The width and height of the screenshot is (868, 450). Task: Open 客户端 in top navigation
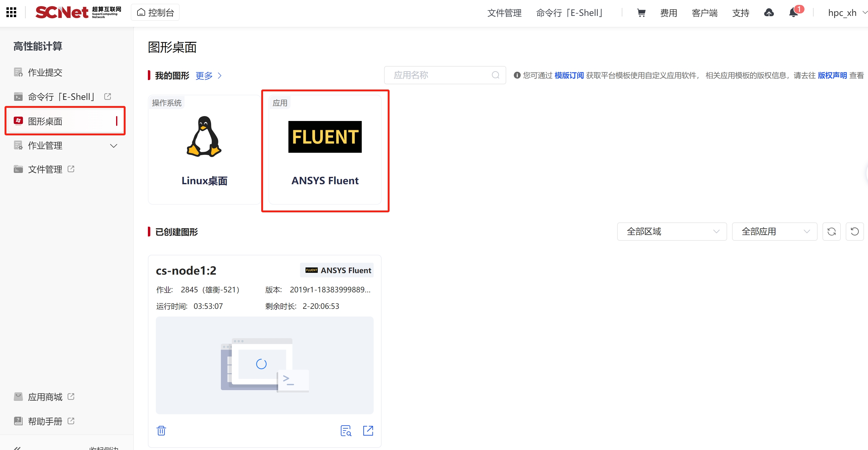(x=705, y=13)
